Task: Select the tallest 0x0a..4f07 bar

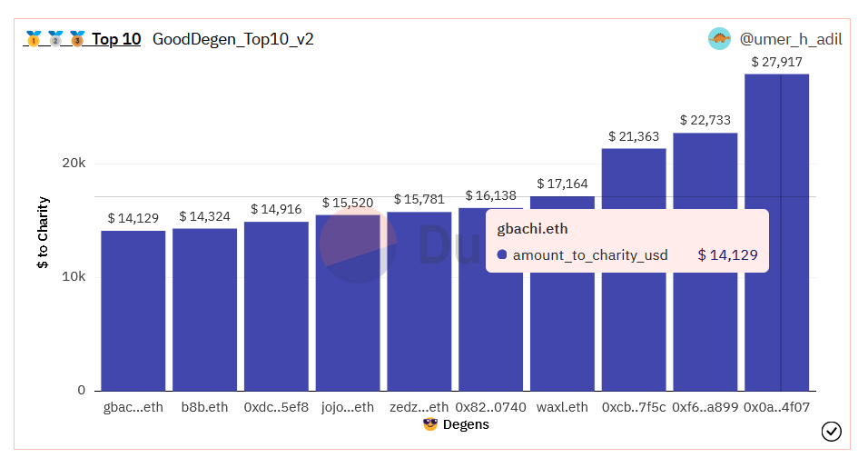Action: click(x=776, y=232)
